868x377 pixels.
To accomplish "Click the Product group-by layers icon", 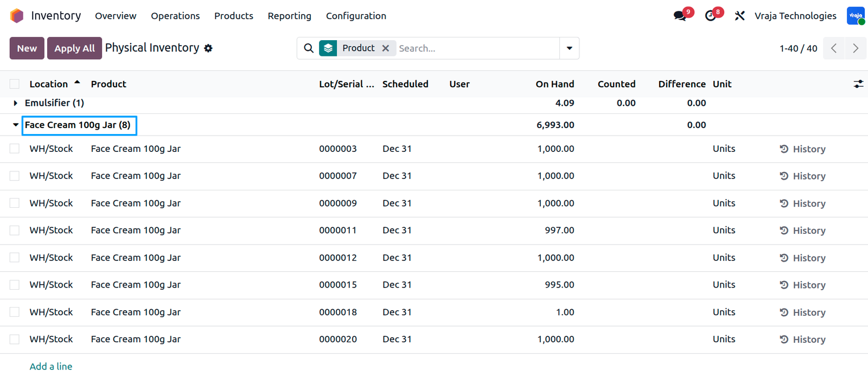I will [x=328, y=48].
